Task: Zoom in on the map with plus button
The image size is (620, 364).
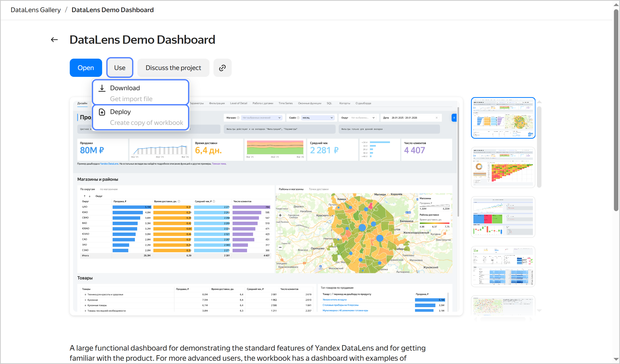Action: pyautogui.click(x=280, y=215)
